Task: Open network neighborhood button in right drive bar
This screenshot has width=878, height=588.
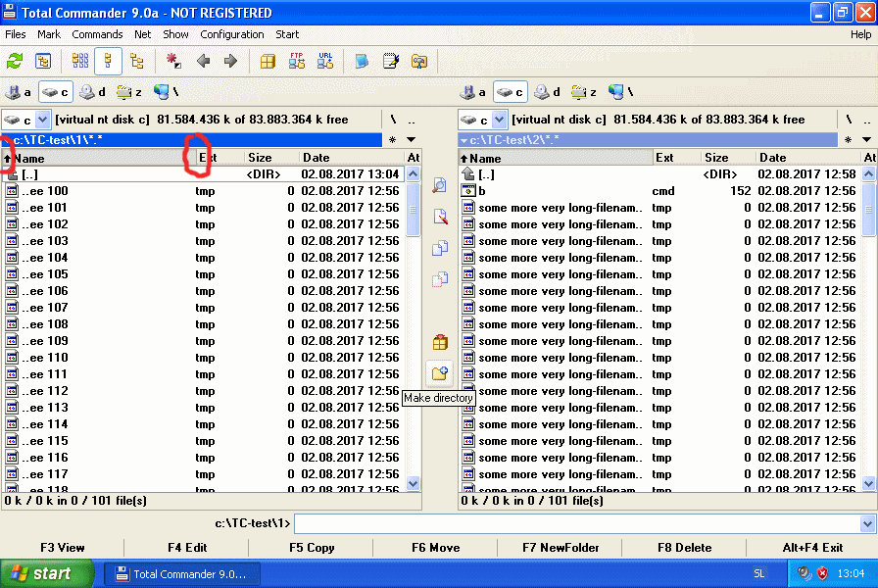Action: pos(620,92)
